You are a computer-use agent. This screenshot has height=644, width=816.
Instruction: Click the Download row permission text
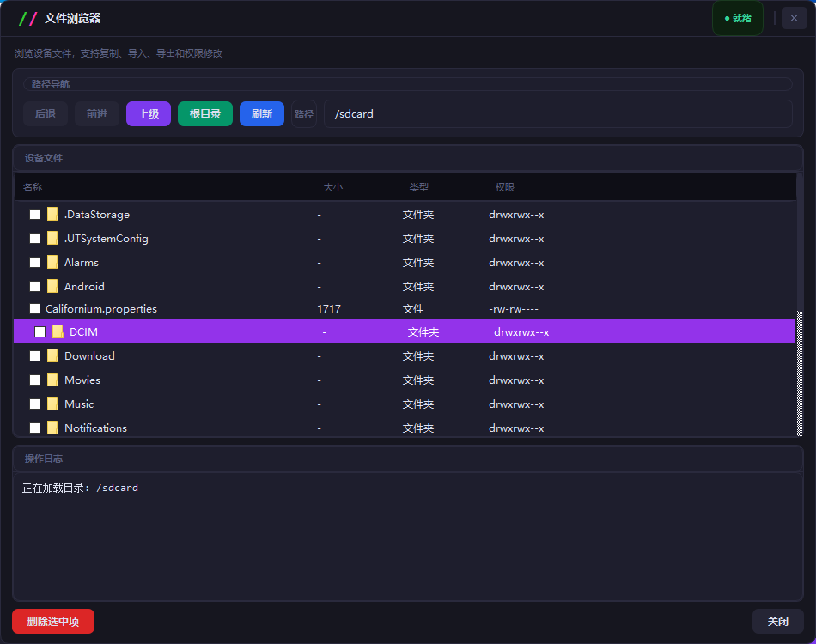516,355
